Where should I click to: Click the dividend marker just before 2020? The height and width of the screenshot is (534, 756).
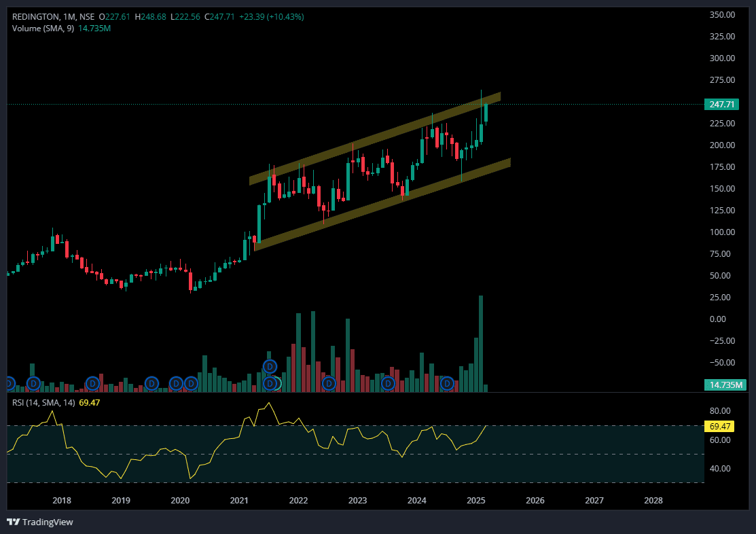click(x=177, y=384)
